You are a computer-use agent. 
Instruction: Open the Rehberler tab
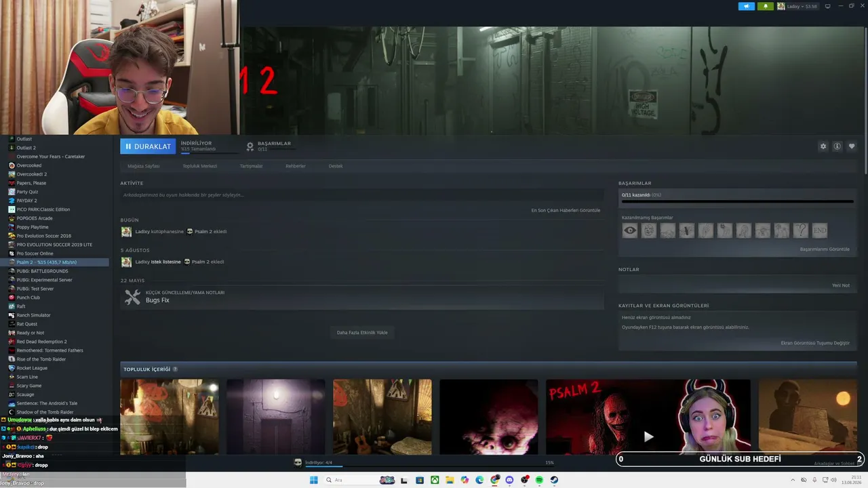point(296,166)
